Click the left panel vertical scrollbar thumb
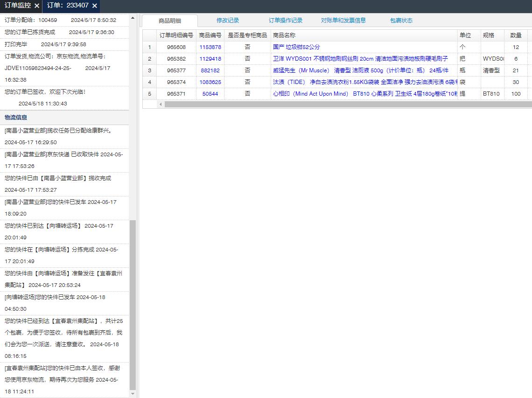The height and width of the screenshot is (398, 532). (x=133, y=305)
